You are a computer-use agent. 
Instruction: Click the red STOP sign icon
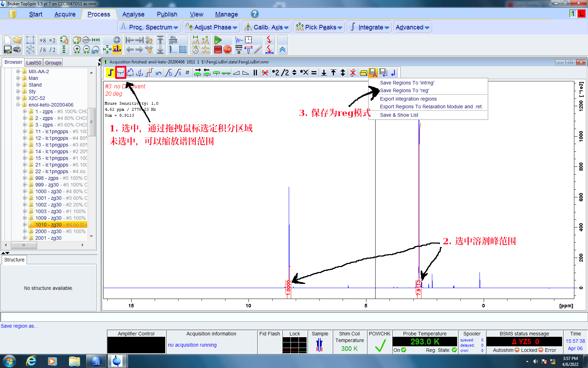227,50
